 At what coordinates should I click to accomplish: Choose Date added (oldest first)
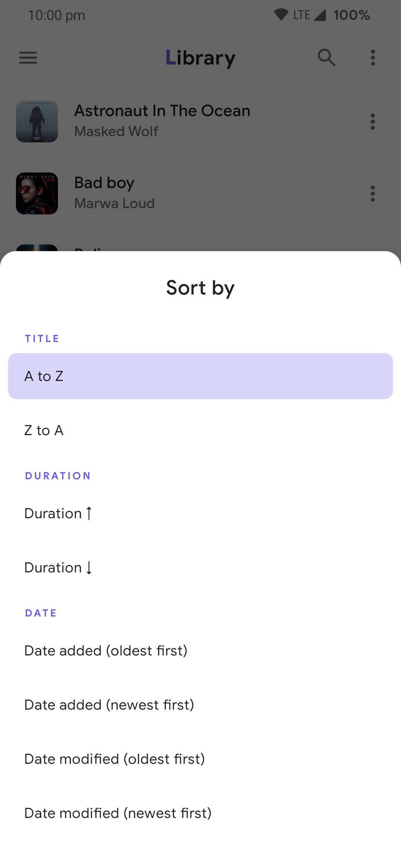[x=200, y=651]
